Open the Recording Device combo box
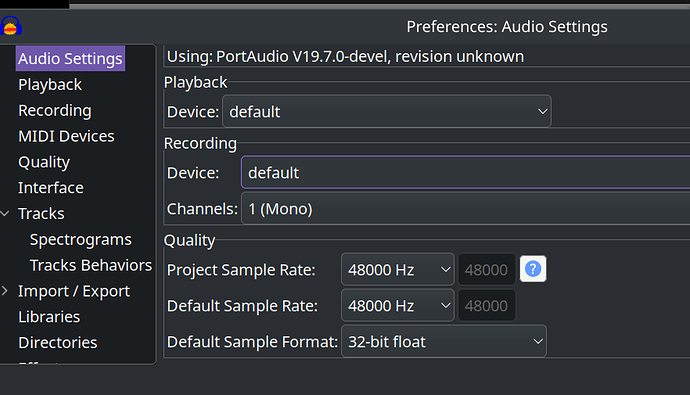The image size is (690, 395). coord(466,172)
